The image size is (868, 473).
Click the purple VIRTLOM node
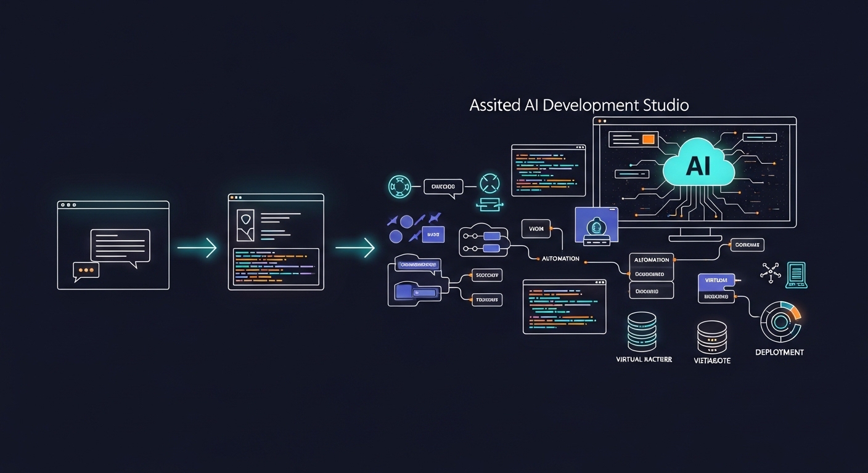tap(716, 280)
